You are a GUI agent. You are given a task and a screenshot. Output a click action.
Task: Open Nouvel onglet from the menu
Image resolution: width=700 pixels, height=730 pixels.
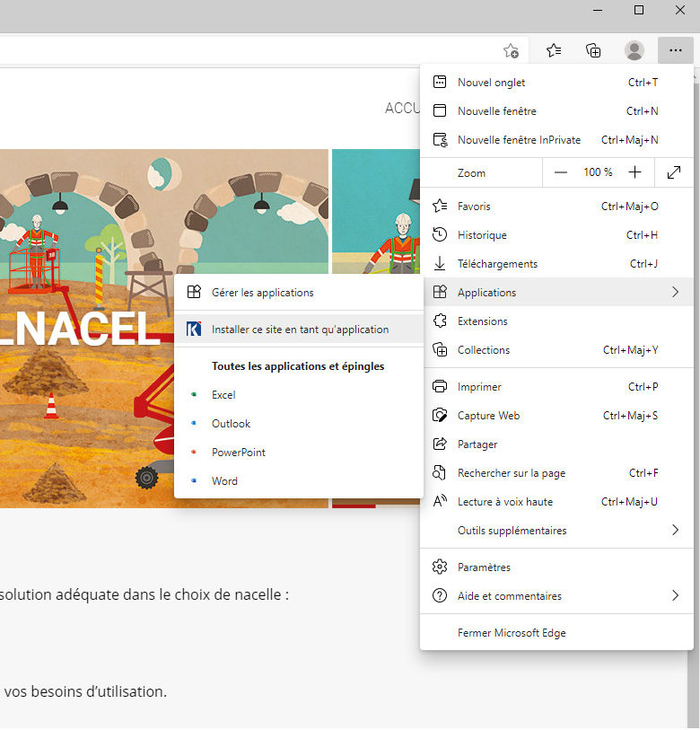491,83
